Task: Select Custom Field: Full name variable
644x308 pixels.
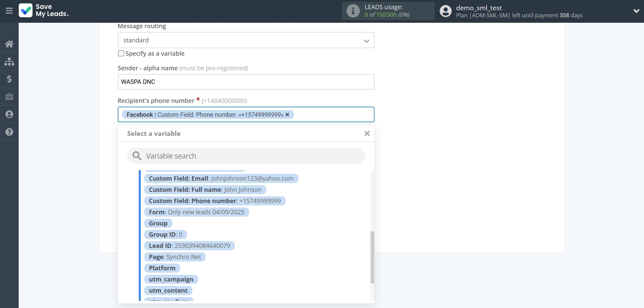Action: click(205, 190)
